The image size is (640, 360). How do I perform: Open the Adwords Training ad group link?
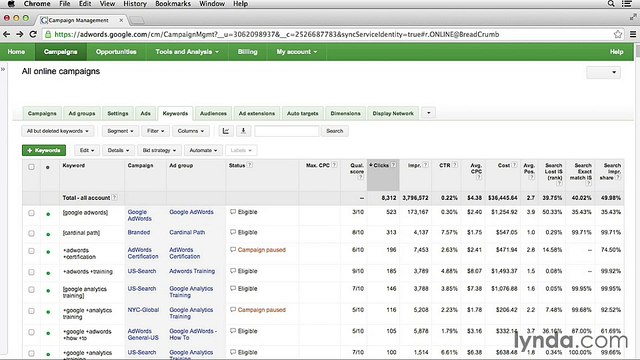pyautogui.click(x=192, y=271)
